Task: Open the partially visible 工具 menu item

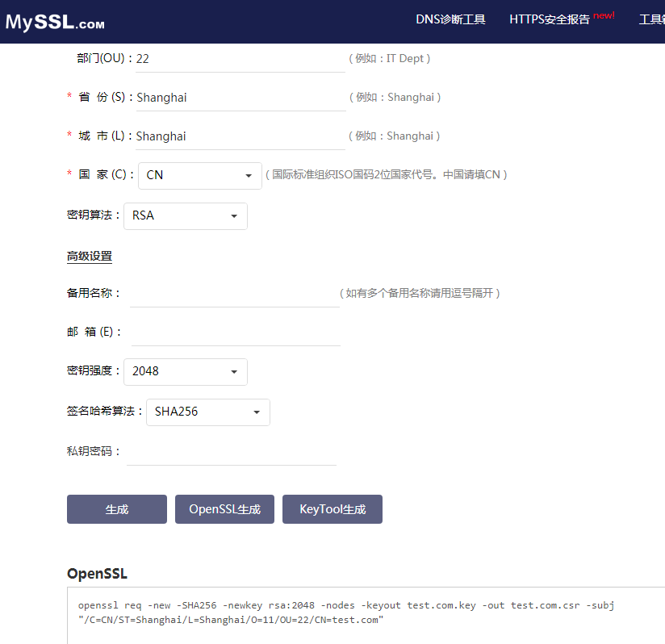Action: click(651, 19)
